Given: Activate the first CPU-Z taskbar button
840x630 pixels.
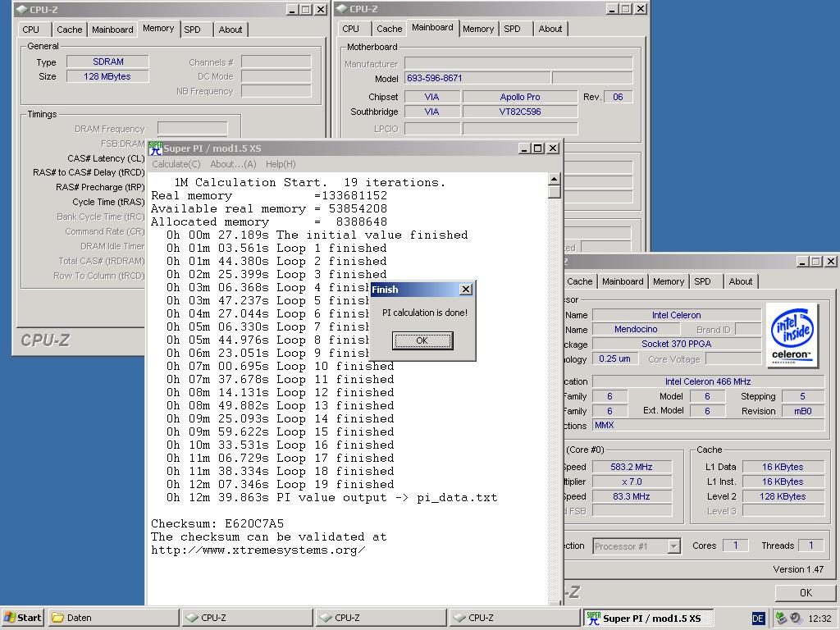Looking at the screenshot, I should point(247,618).
